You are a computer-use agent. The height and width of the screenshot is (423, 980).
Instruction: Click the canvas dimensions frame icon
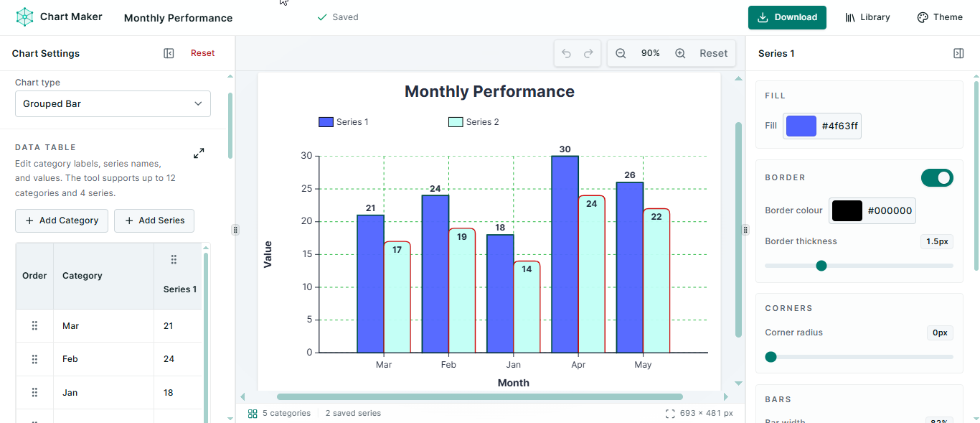click(x=670, y=414)
